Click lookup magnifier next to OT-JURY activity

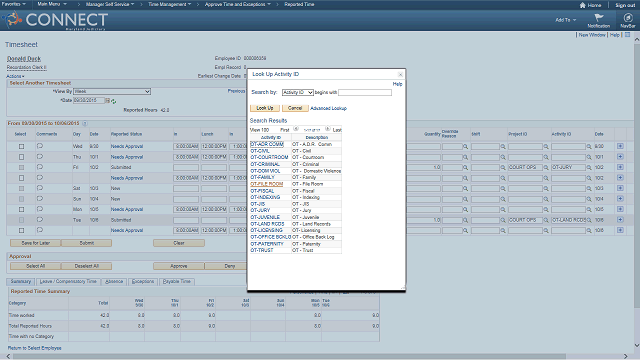click(x=589, y=167)
